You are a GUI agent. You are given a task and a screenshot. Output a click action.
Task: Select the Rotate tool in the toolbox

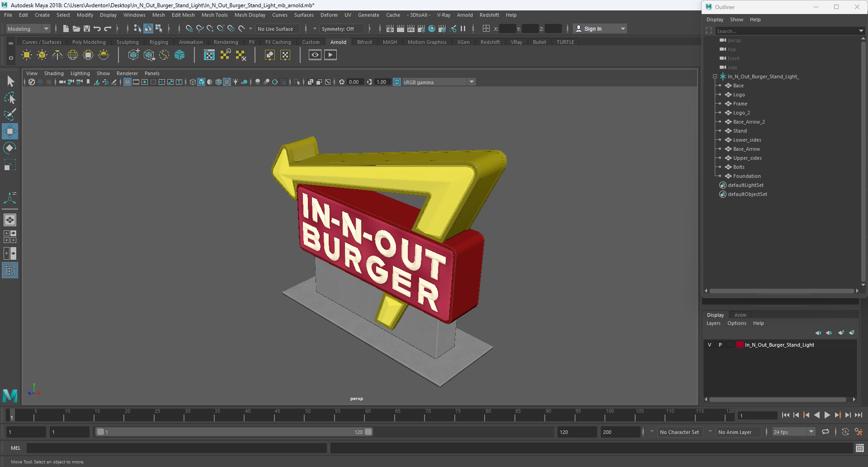coord(10,148)
